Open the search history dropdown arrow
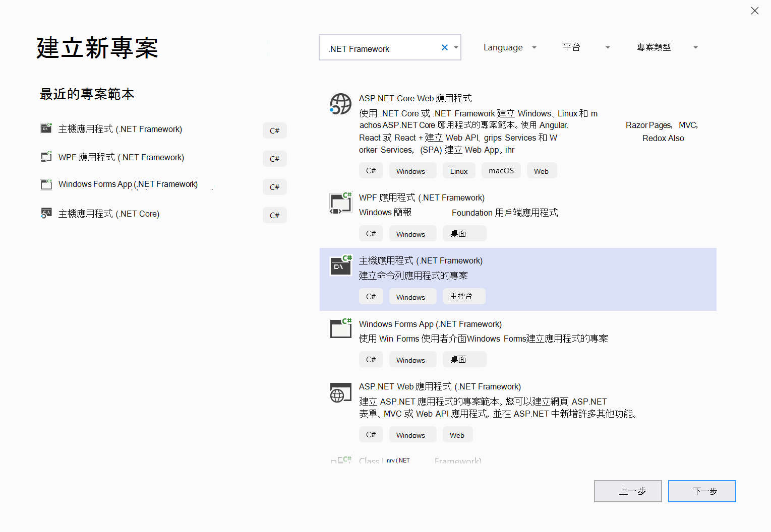771x532 pixels. [x=456, y=47]
